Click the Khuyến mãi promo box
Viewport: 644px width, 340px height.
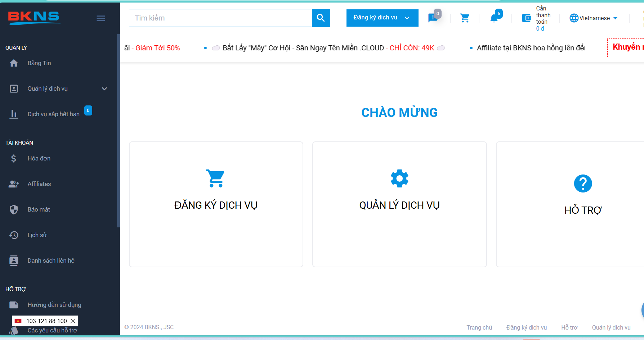click(x=626, y=47)
